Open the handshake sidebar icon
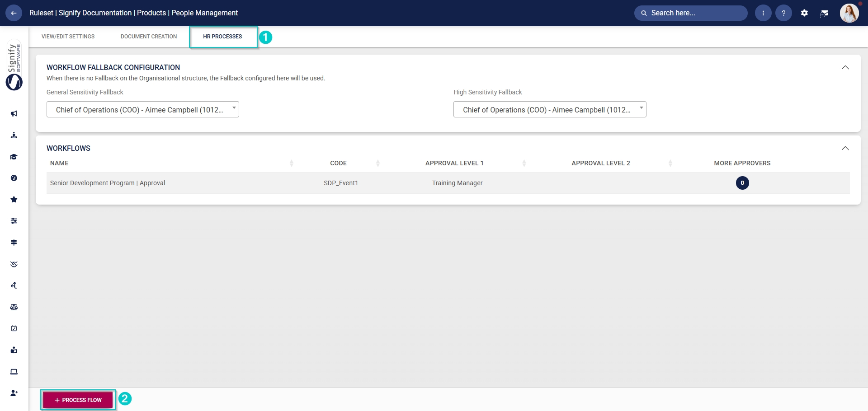Image resolution: width=868 pixels, height=411 pixels. (14, 264)
